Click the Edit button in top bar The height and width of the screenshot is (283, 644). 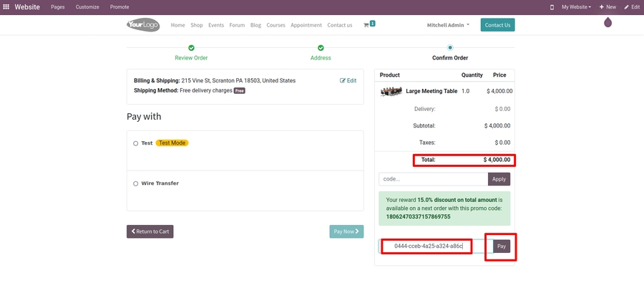[632, 7]
